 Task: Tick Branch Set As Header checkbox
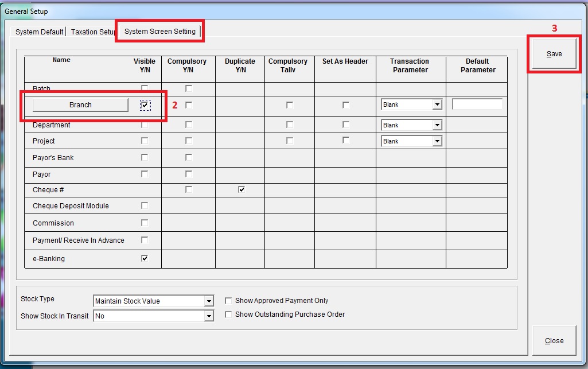coord(346,105)
